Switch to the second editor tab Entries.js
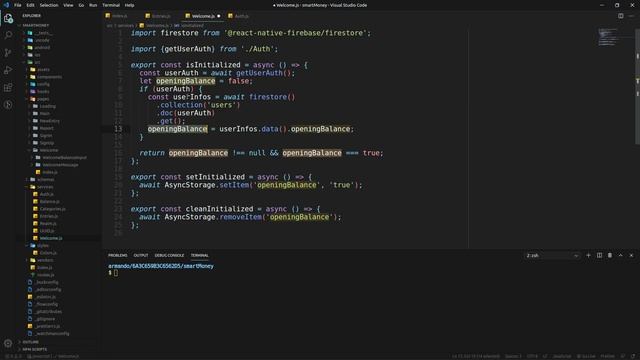Screen dimensions: 640x360 tap(161, 16)
